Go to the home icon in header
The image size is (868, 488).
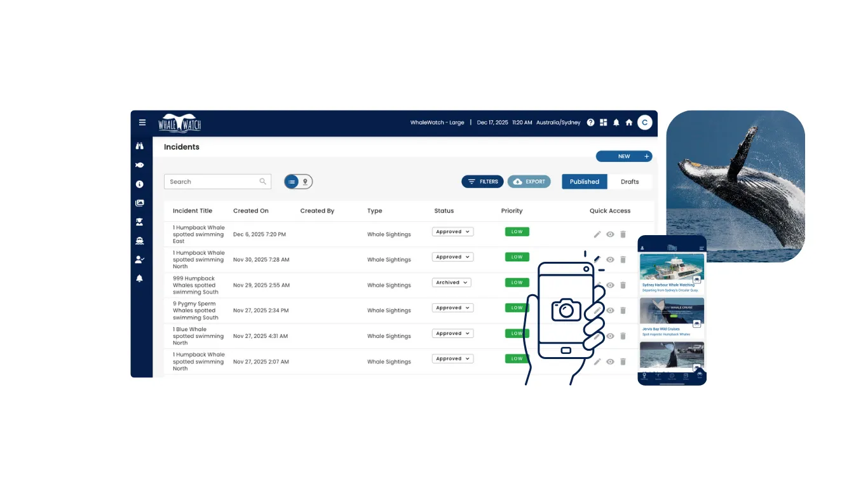coord(629,123)
